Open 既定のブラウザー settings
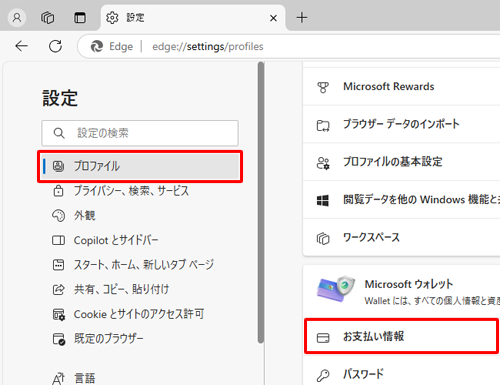 (140, 339)
